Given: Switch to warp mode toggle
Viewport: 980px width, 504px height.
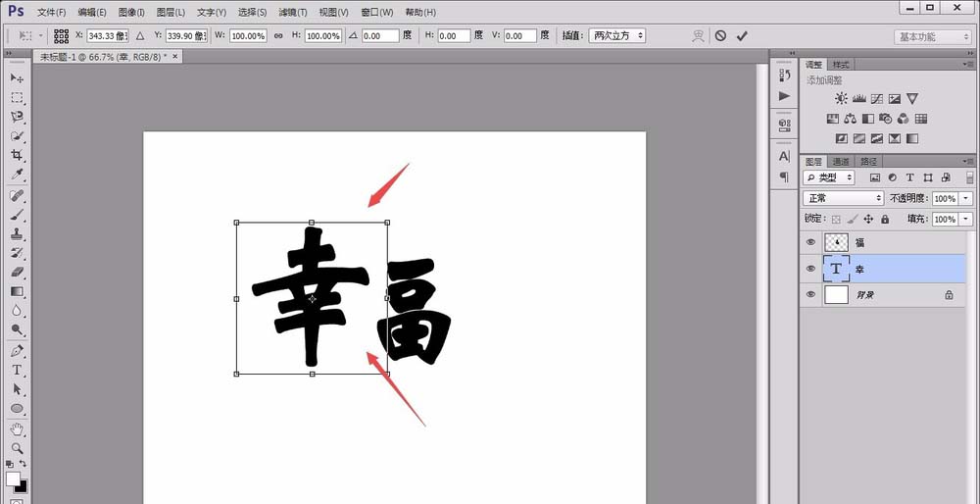Looking at the screenshot, I should tap(698, 36).
